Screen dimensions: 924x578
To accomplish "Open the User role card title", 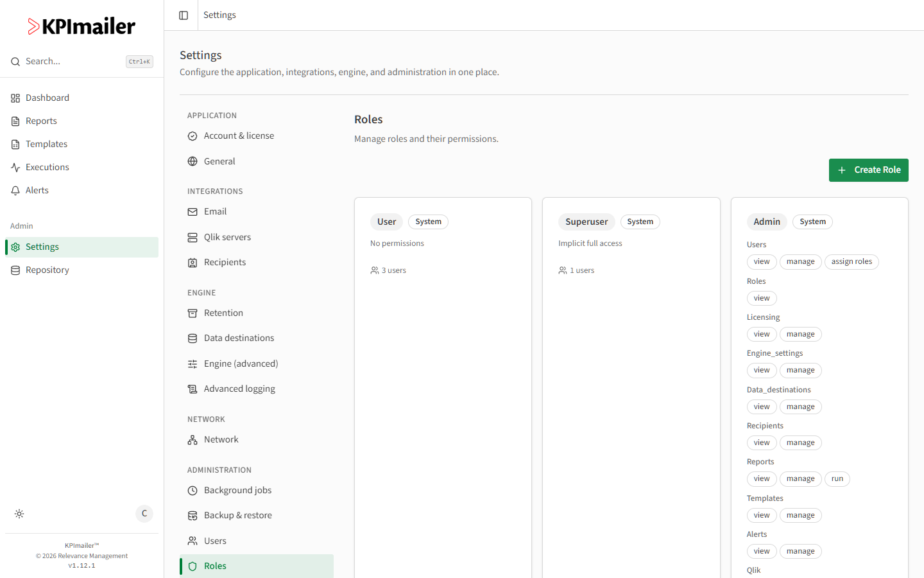I will [386, 222].
